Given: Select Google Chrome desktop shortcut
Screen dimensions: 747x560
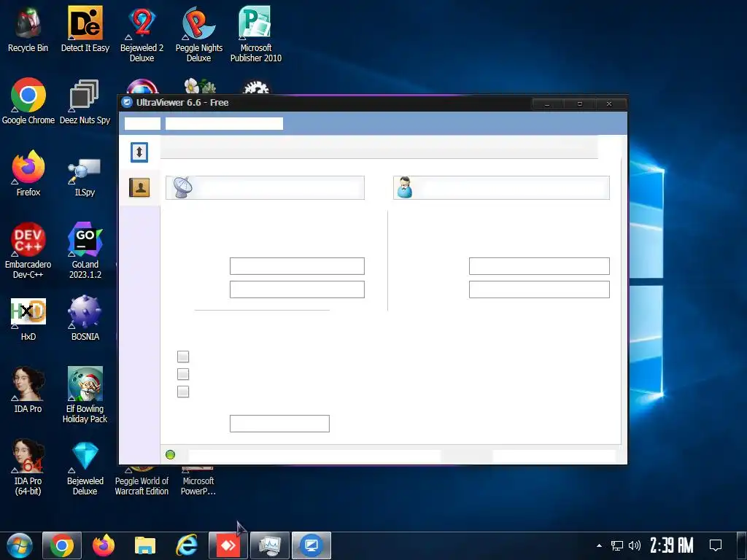Looking at the screenshot, I should [x=28, y=101].
